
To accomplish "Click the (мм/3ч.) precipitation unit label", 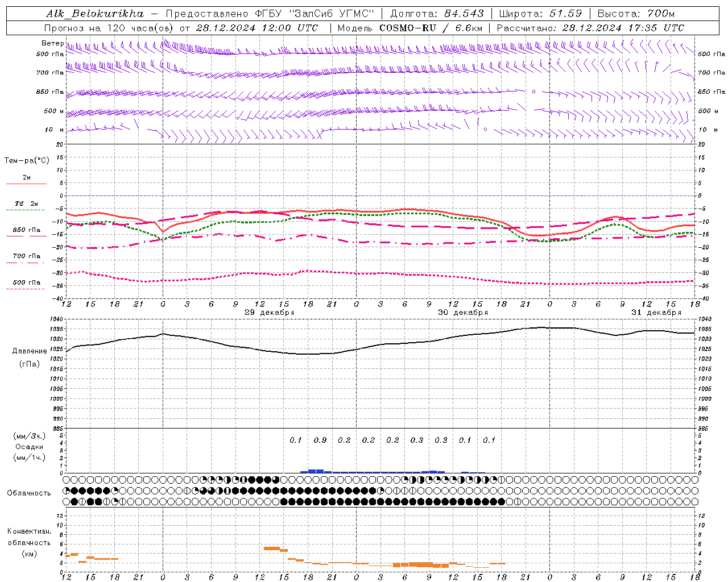I will tap(30, 436).
